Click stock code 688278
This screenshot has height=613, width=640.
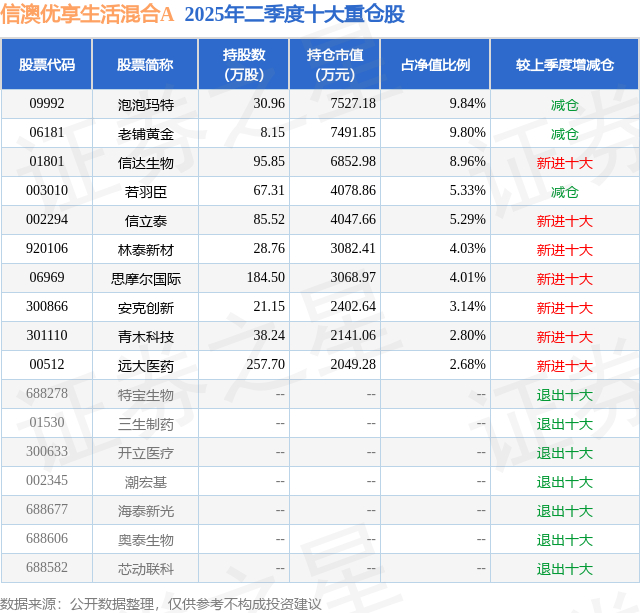[47, 393]
